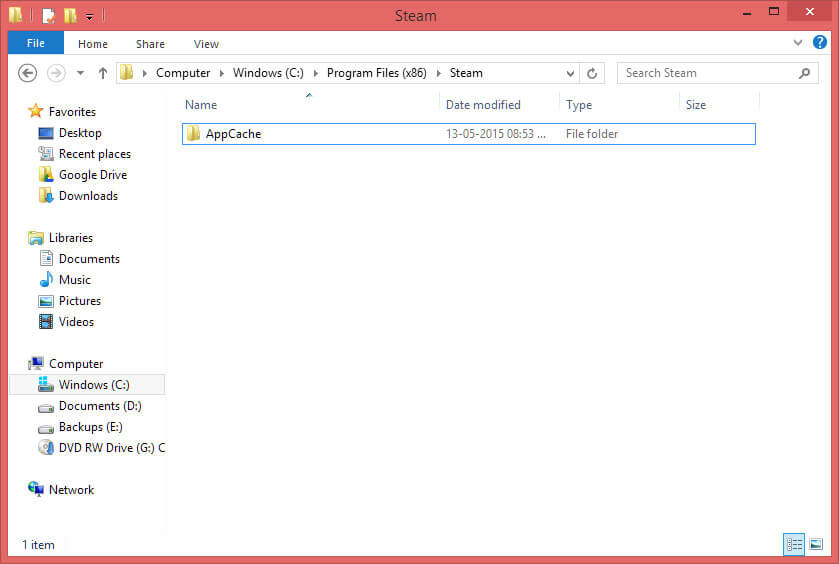Click the folder icon in address bar
Viewport: 839px width, 564px height.
(127, 72)
